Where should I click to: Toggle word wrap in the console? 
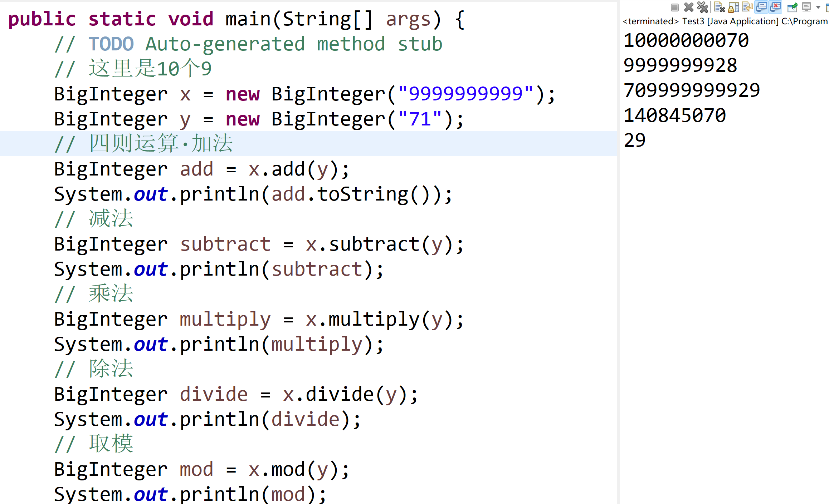(x=747, y=7)
